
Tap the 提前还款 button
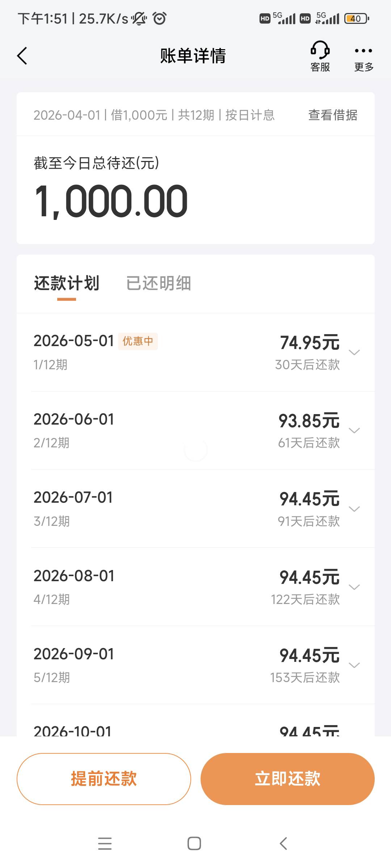(x=104, y=779)
